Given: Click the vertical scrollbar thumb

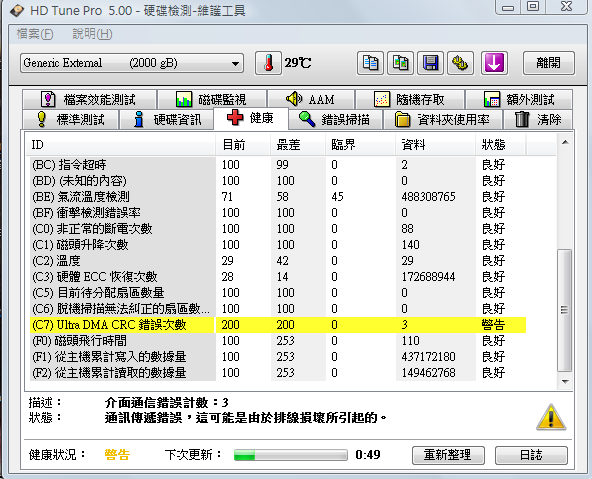Looking at the screenshot, I should [565, 310].
